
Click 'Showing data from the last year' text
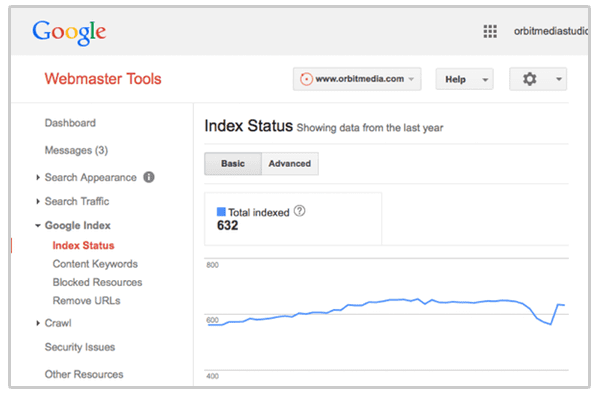[370, 128]
